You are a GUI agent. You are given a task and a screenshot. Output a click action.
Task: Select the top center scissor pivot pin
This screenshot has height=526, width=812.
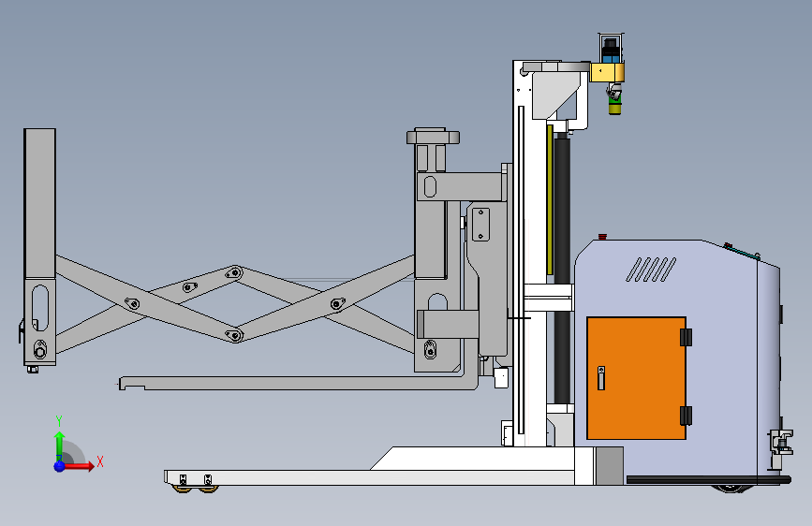pos(234,273)
